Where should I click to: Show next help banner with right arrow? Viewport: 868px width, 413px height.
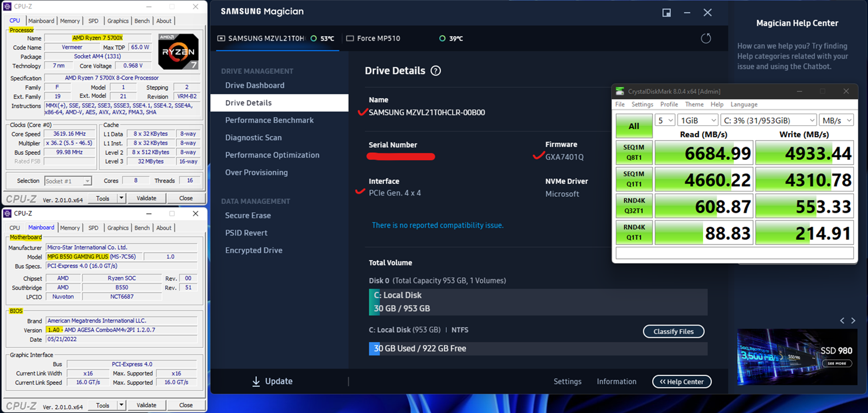pyautogui.click(x=853, y=320)
